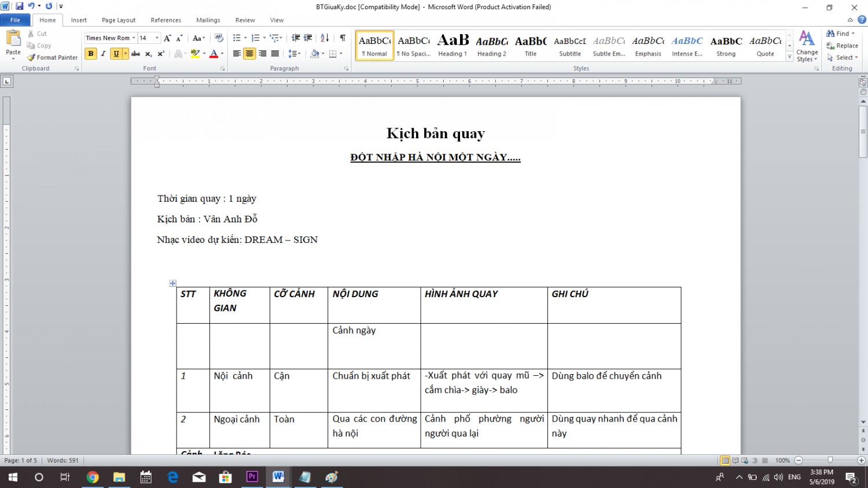Decrease the paragraph indent

[296, 38]
